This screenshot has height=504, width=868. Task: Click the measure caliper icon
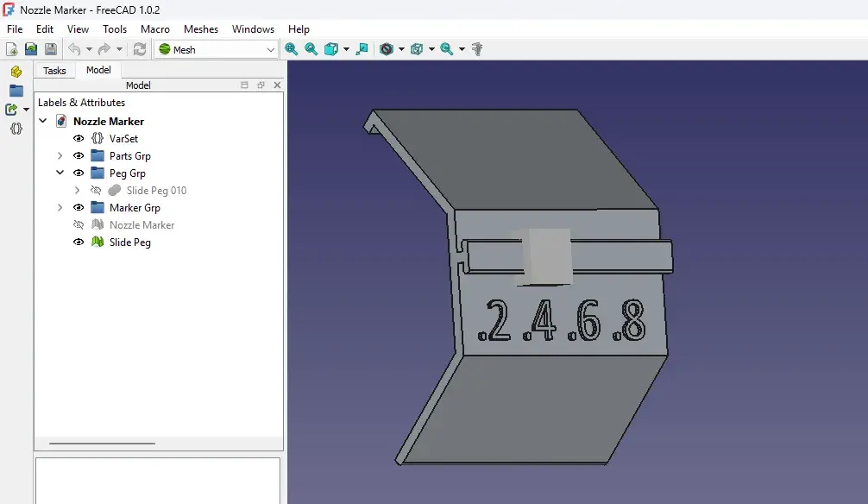click(477, 49)
